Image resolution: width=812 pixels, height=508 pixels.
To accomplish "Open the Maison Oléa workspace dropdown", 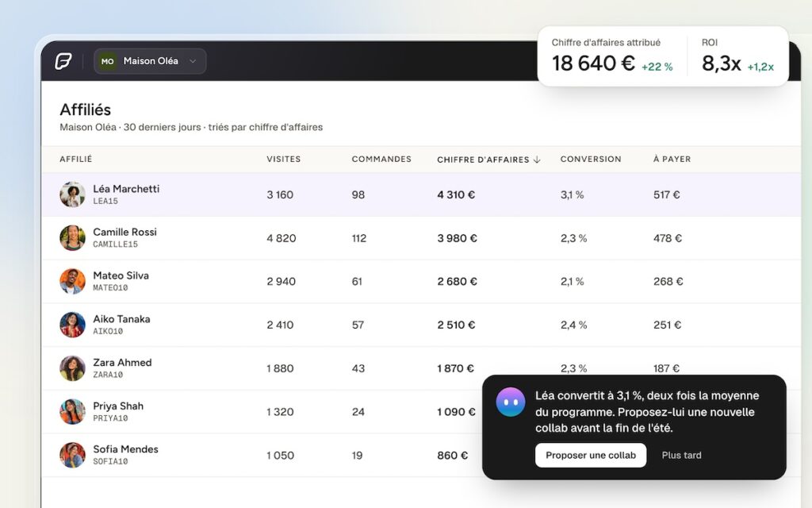I will coord(150,61).
